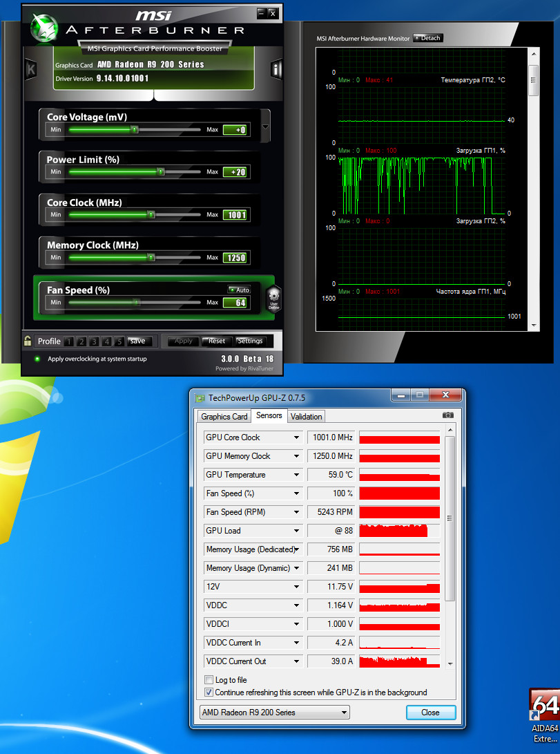Click the Core Clock slider handle
Screen dimensions: 560x754
(x=151, y=214)
